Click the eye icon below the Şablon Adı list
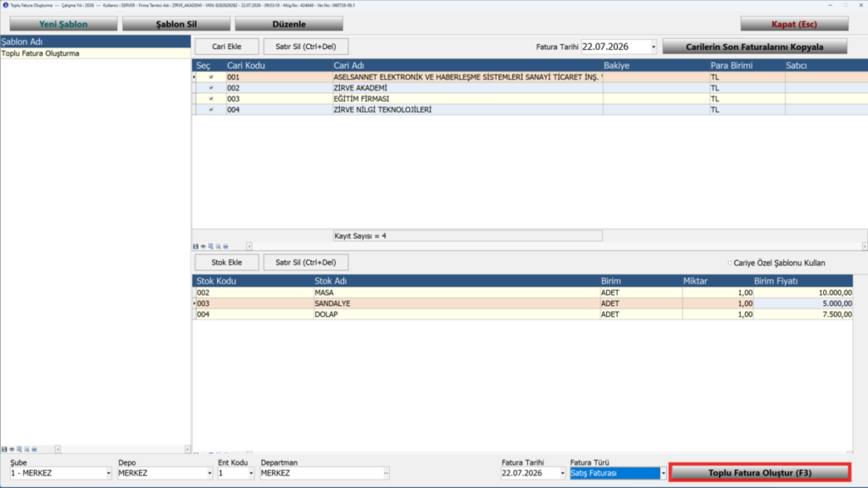The height and width of the screenshot is (488, 868). (x=12, y=449)
